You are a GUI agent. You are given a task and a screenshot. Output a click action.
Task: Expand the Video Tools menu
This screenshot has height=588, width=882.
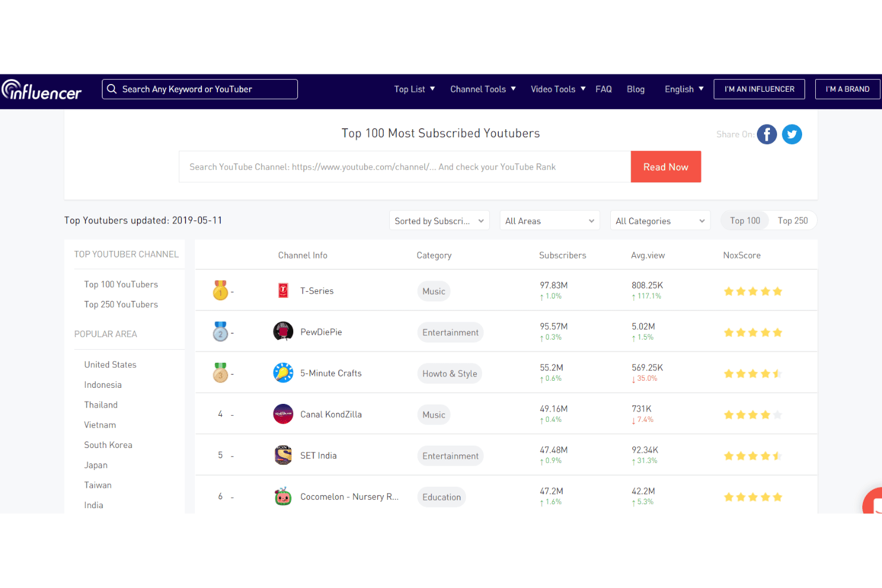coord(558,89)
